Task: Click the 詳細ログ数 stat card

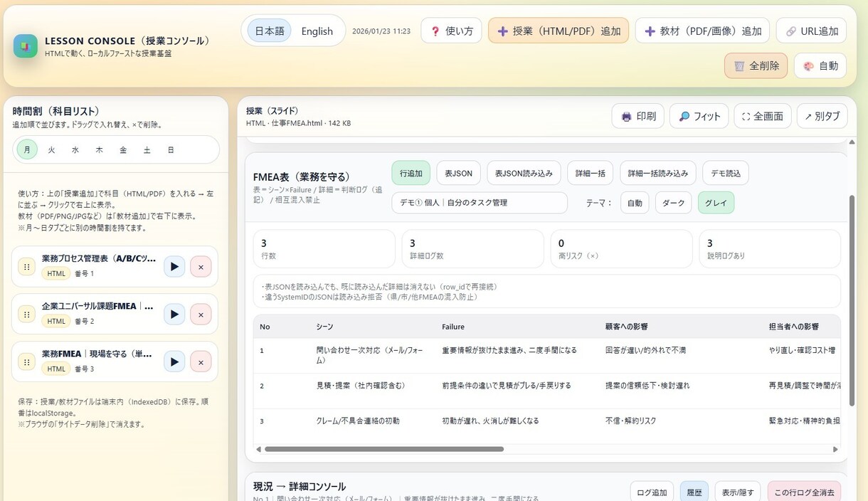Action: click(473, 249)
